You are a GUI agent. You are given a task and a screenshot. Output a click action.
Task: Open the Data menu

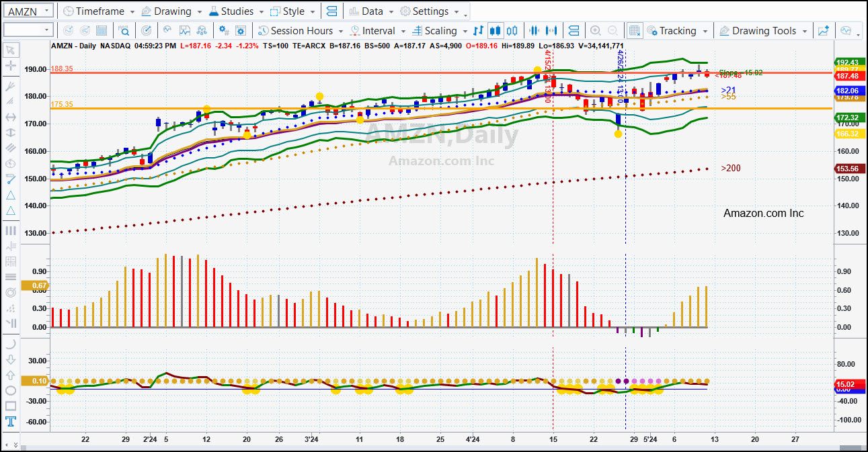366,11
